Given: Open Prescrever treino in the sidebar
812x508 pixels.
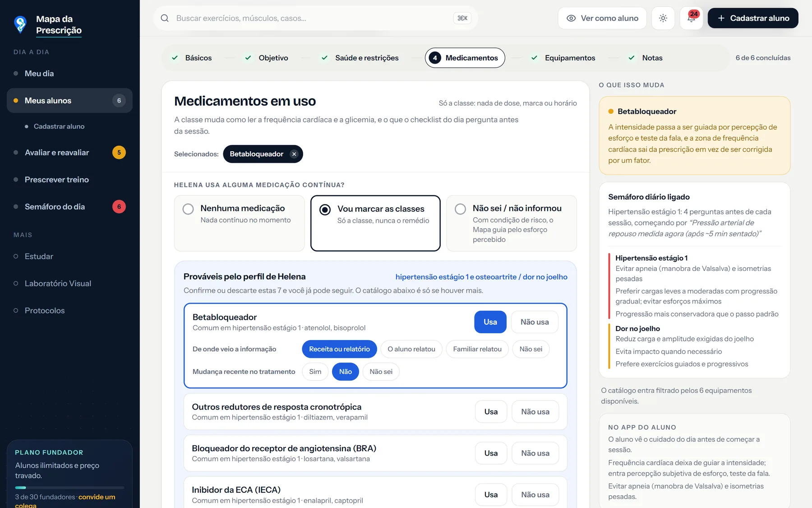Looking at the screenshot, I should pos(69,180).
